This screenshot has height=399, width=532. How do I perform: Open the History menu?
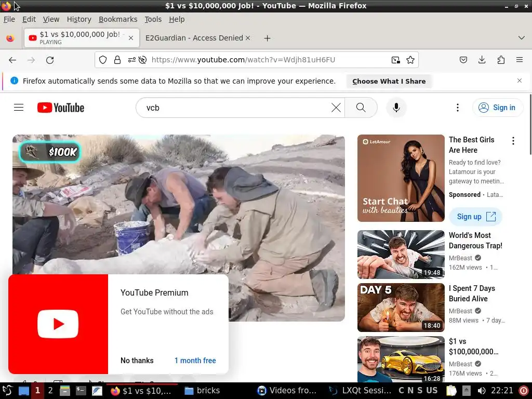pyautogui.click(x=79, y=19)
